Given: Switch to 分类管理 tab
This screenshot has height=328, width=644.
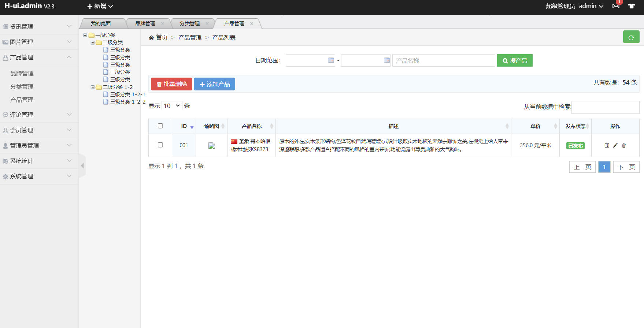Looking at the screenshot, I should tap(189, 23).
